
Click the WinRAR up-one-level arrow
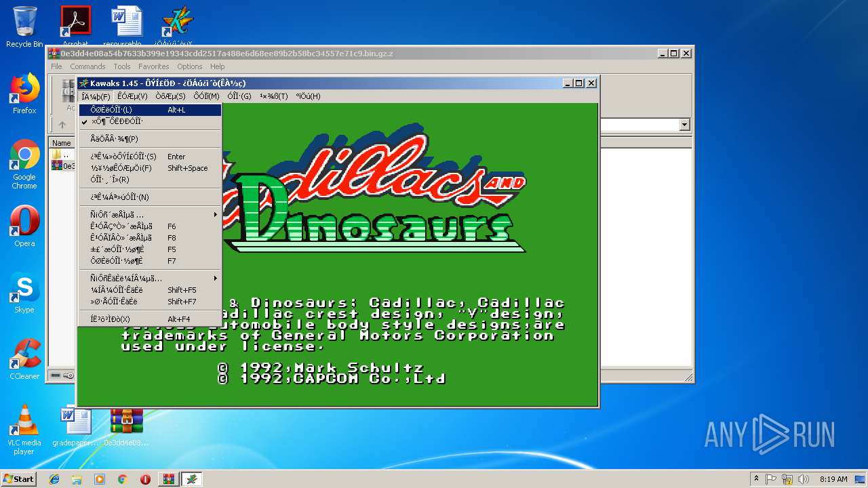(62, 125)
